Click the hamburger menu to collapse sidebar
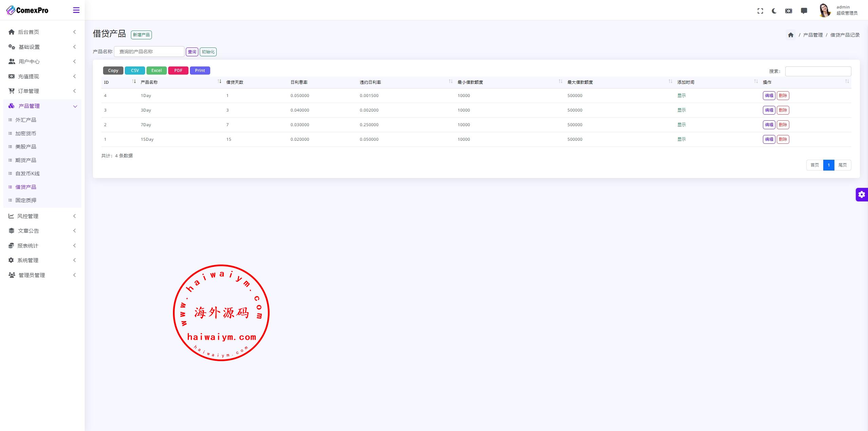868x431 pixels. click(76, 10)
